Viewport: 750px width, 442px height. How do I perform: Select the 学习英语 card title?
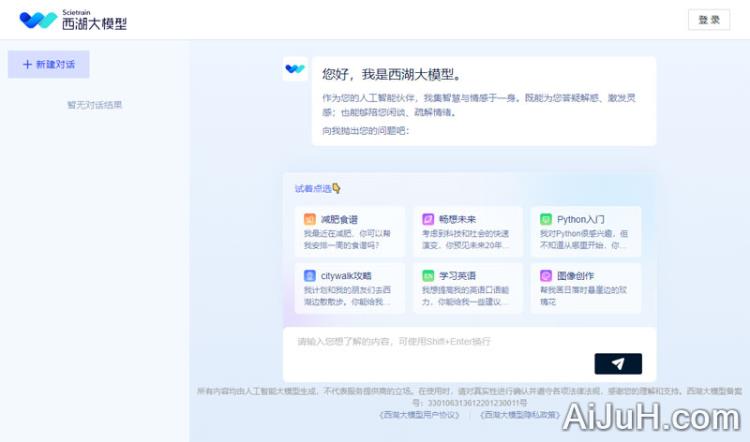(x=457, y=276)
